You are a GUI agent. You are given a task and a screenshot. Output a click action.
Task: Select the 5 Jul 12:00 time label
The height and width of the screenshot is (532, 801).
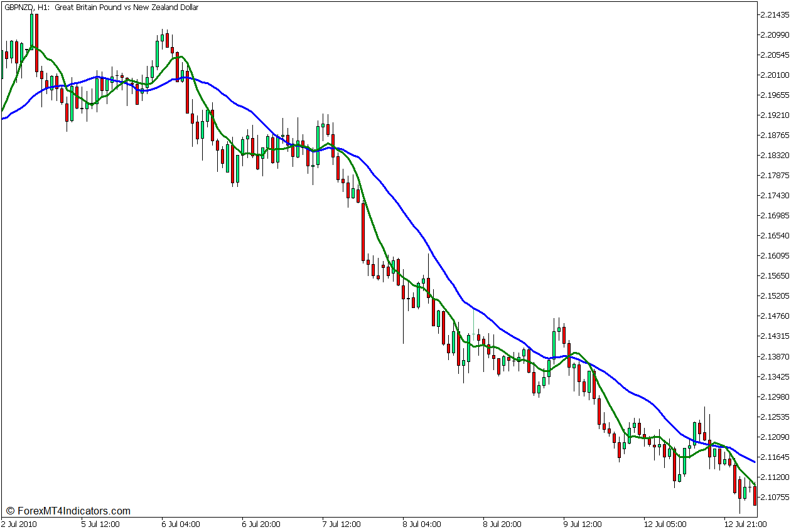click(100, 524)
